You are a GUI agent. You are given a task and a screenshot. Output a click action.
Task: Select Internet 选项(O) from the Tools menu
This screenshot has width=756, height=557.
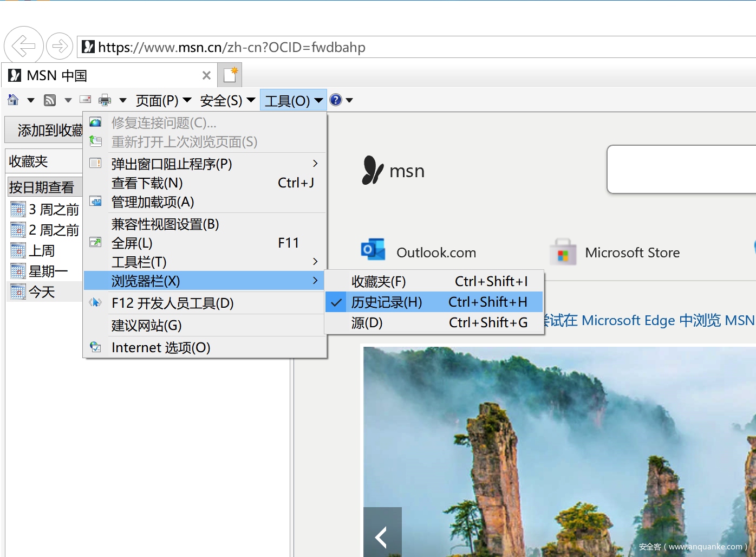click(161, 348)
